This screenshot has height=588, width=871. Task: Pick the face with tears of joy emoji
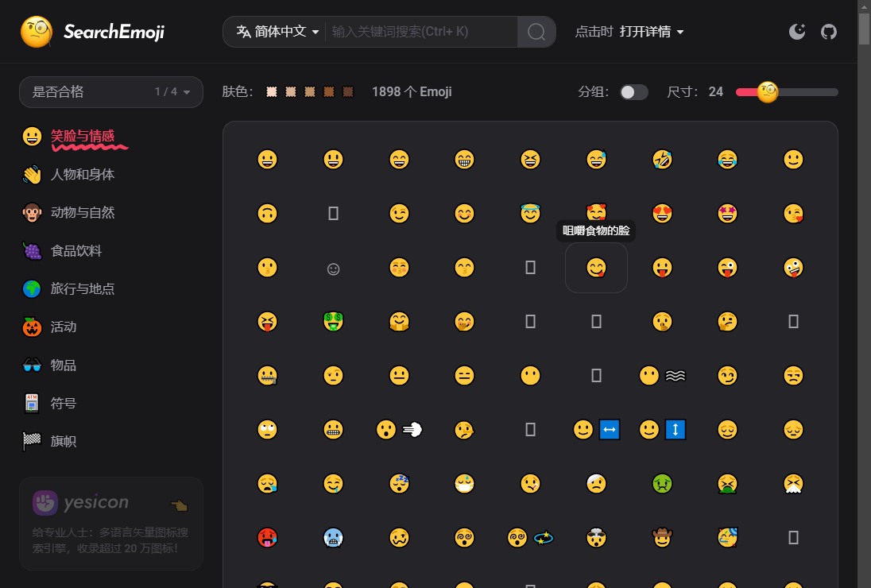tap(727, 160)
